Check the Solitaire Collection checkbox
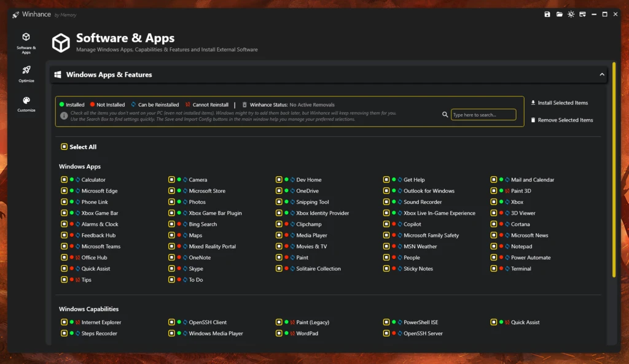Viewport: 629px width, 364px height. tap(279, 269)
